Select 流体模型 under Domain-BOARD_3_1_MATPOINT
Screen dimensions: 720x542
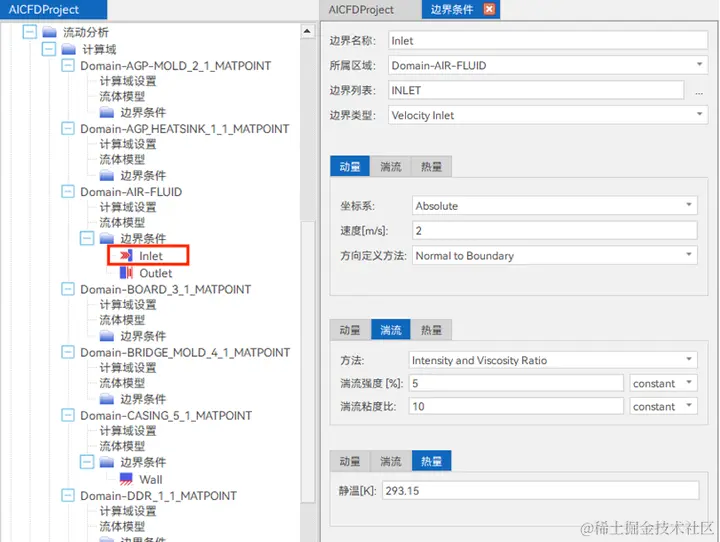(122, 320)
